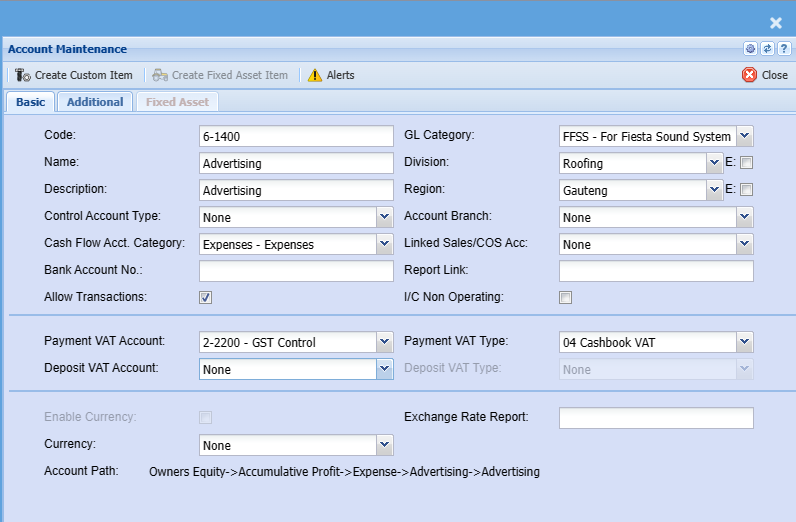Click the white X at top-right of window
Viewport: 796px width, 522px height.
[x=775, y=22]
